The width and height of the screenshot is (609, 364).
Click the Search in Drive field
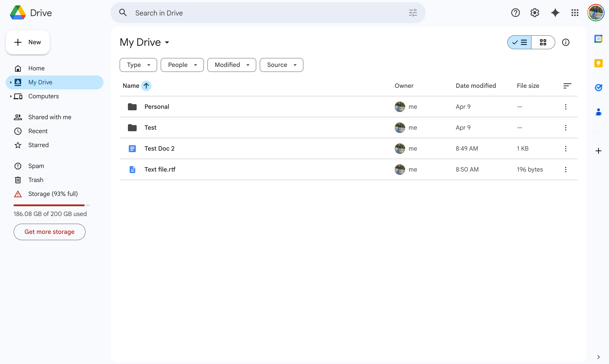coord(246,13)
